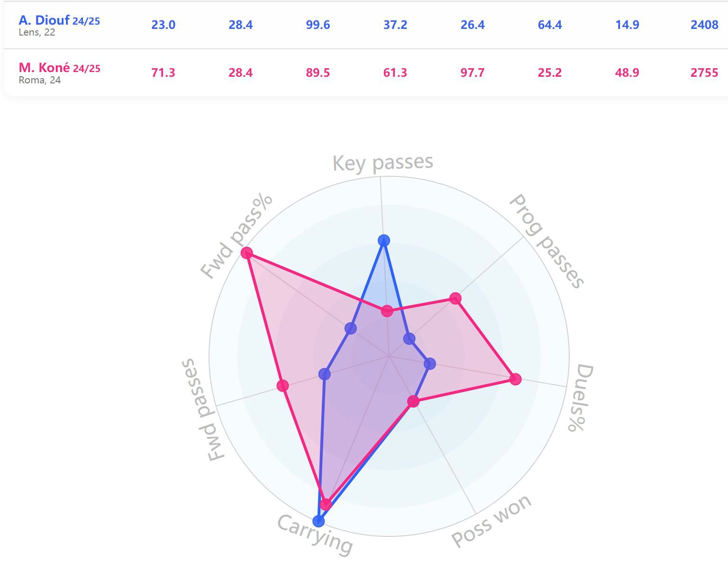
Task: Click the Key passes axis label
Action: [383, 163]
